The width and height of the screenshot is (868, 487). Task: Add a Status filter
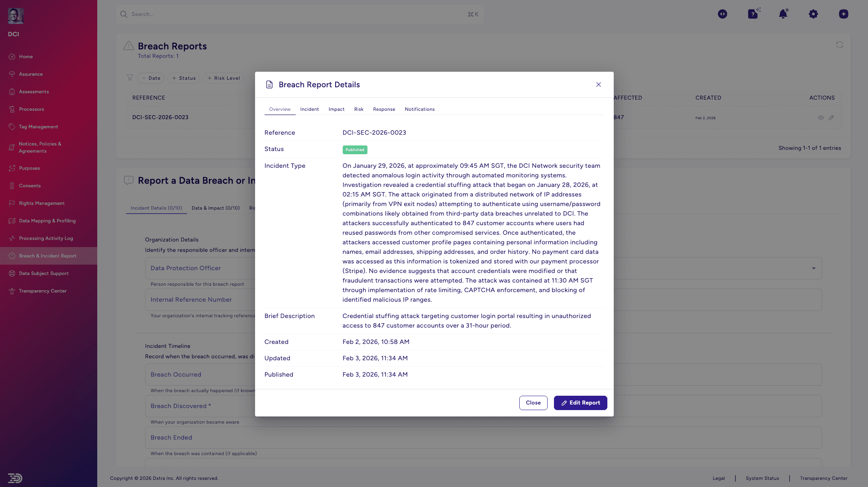pyautogui.click(x=183, y=78)
